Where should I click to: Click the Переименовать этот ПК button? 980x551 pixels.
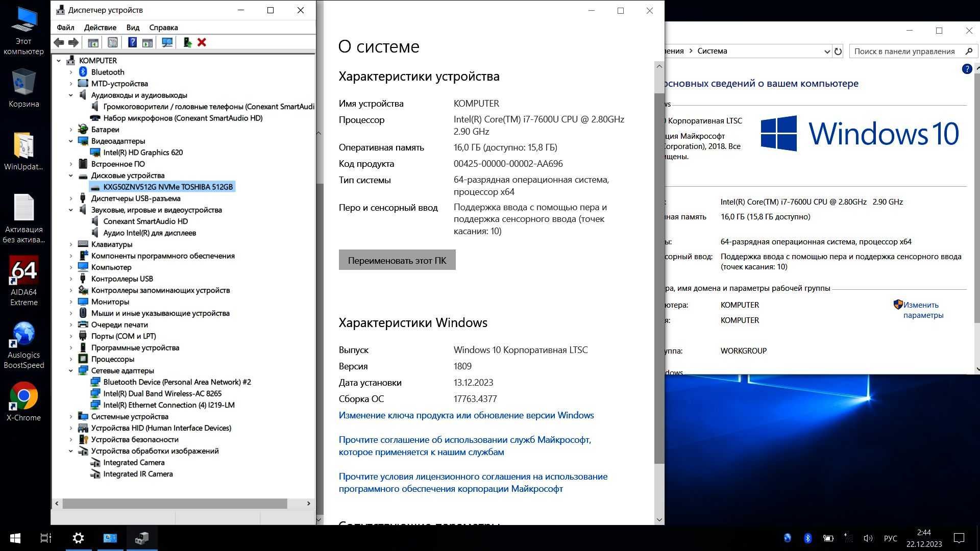click(397, 260)
